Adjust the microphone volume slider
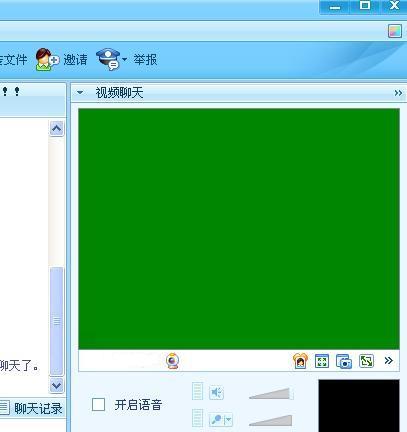 click(x=271, y=420)
